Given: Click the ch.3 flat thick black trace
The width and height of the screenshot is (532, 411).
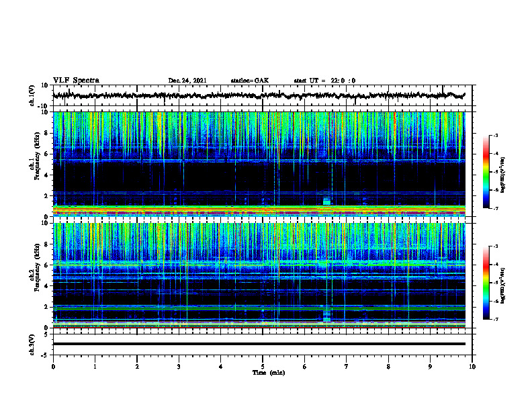Looking at the screenshot, I should [259, 344].
